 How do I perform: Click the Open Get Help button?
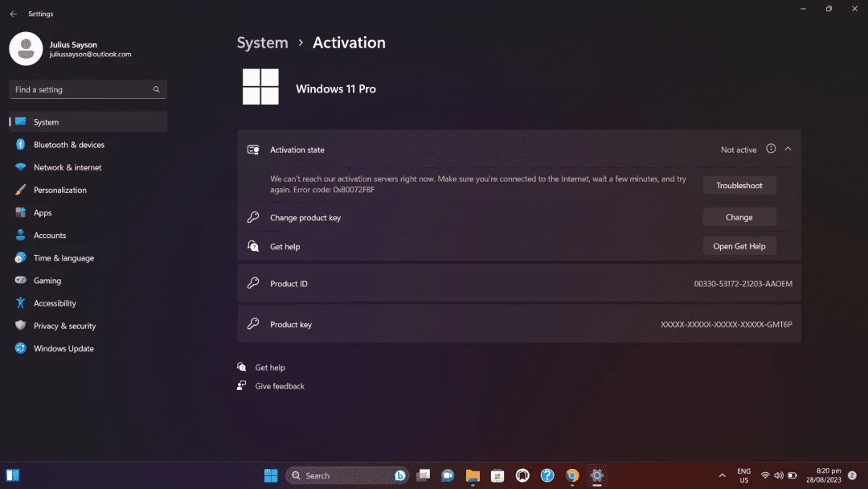click(x=739, y=246)
